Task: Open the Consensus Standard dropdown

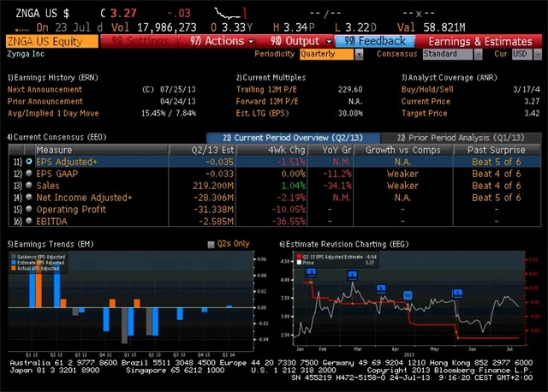Action: 450,54
